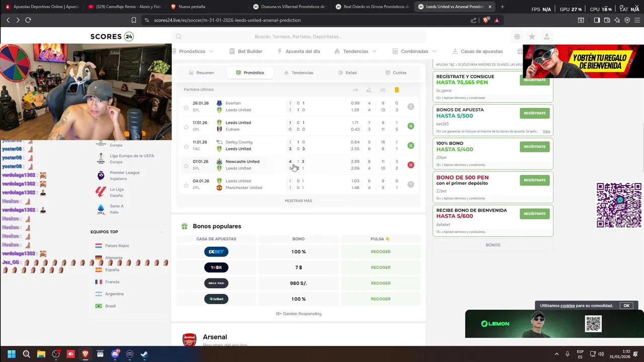This screenshot has height=362, width=644.
Task: Click Recoger for 1xBet bonus
Action: pos(380,251)
